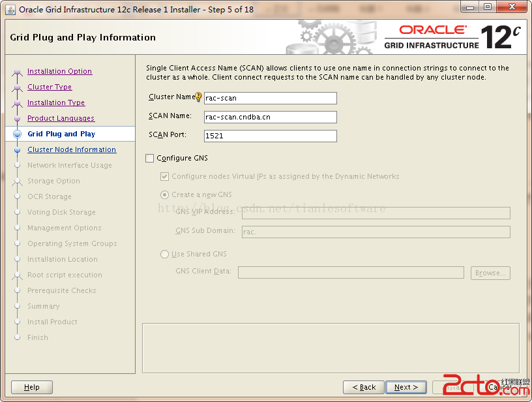Click the Installation Location step
Viewport: 532px width, 402px height.
pyautogui.click(x=63, y=259)
